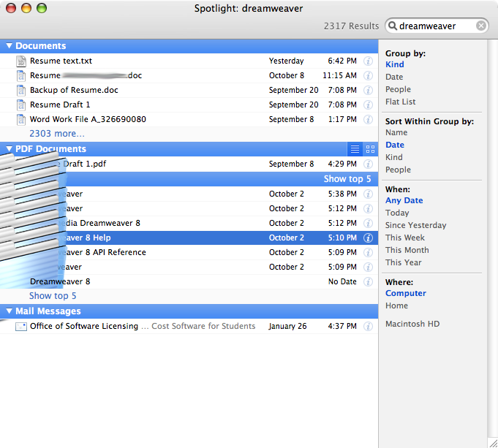Collapse the Documents group
Image resolution: width=498 pixels, height=448 pixels.
tap(10, 46)
